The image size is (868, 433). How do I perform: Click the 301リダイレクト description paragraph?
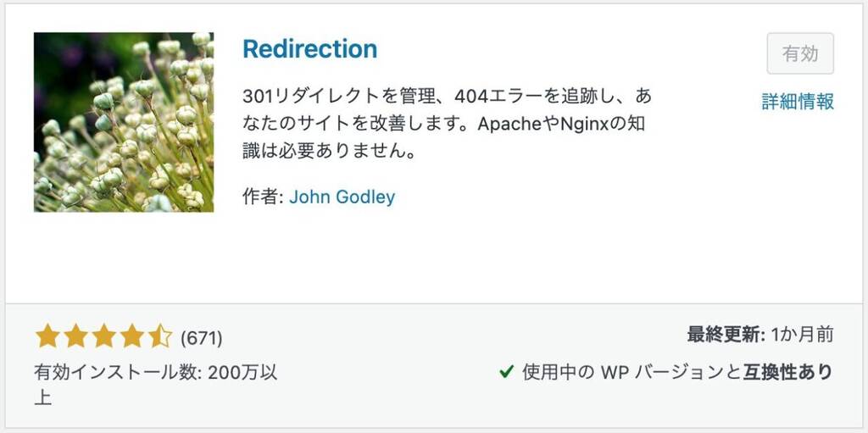(447, 124)
